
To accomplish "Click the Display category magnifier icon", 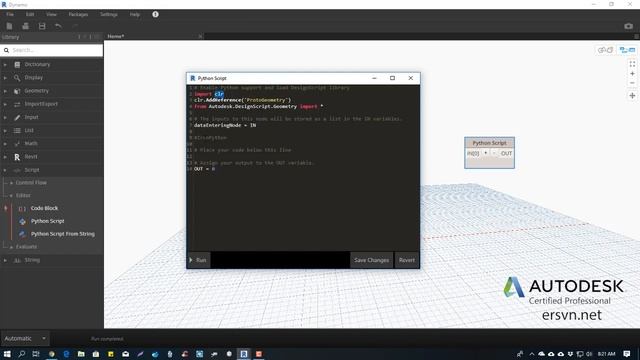I will [x=17, y=78].
